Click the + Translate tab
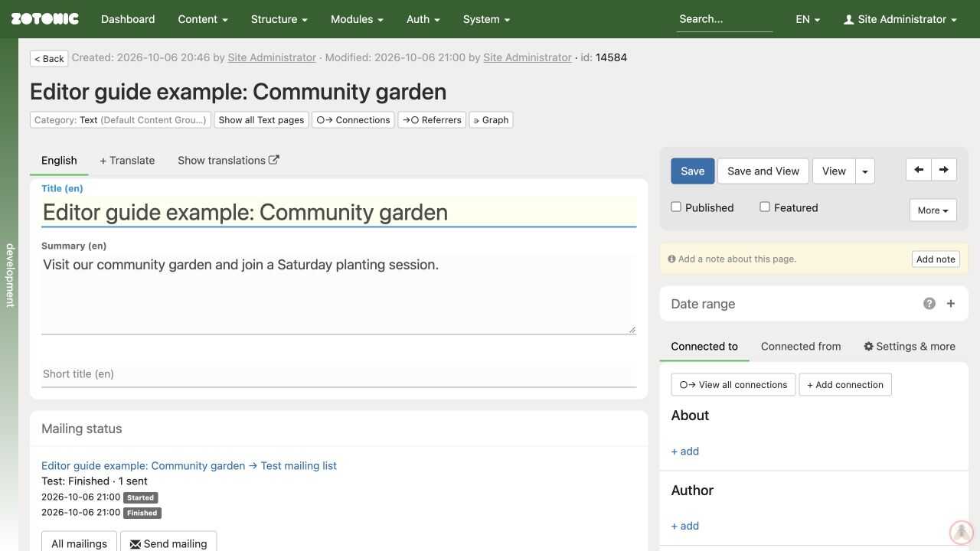Screen dimensions: 980x551 click(127, 161)
